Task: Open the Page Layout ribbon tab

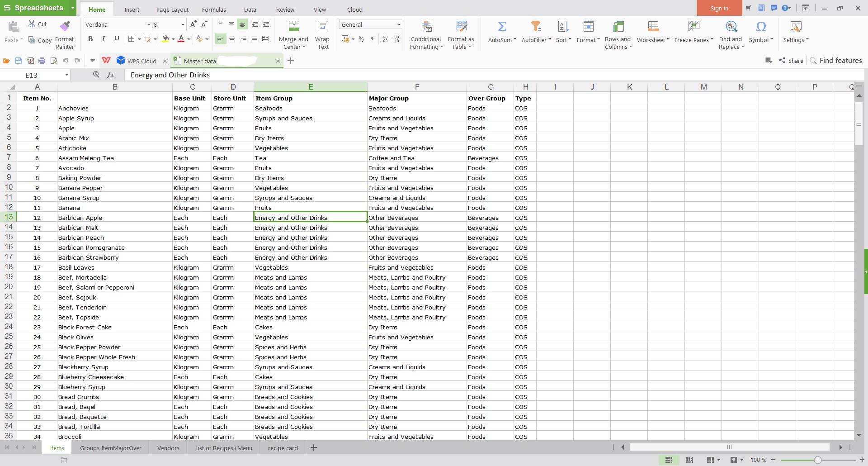Action: click(x=172, y=10)
